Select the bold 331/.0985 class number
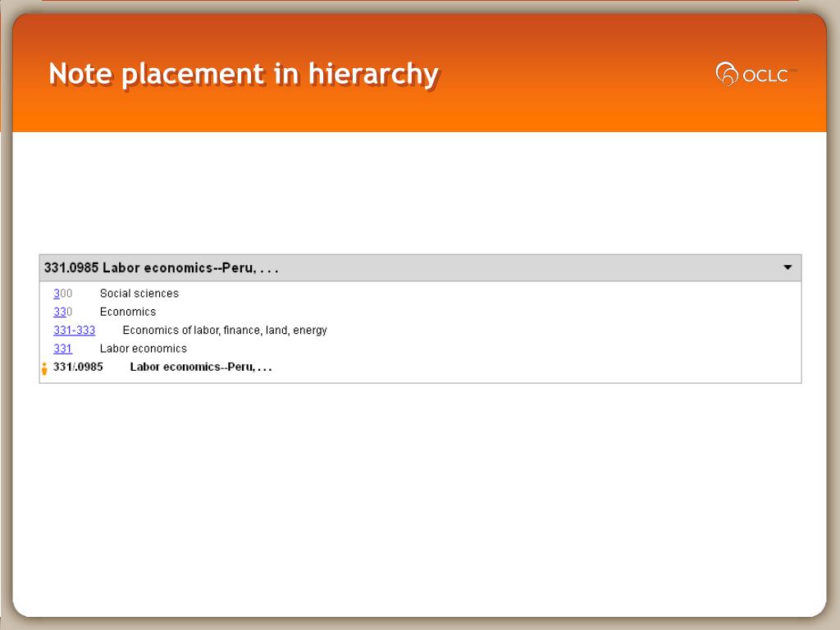This screenshot has width=840, height=630. [x=78, y=367]
